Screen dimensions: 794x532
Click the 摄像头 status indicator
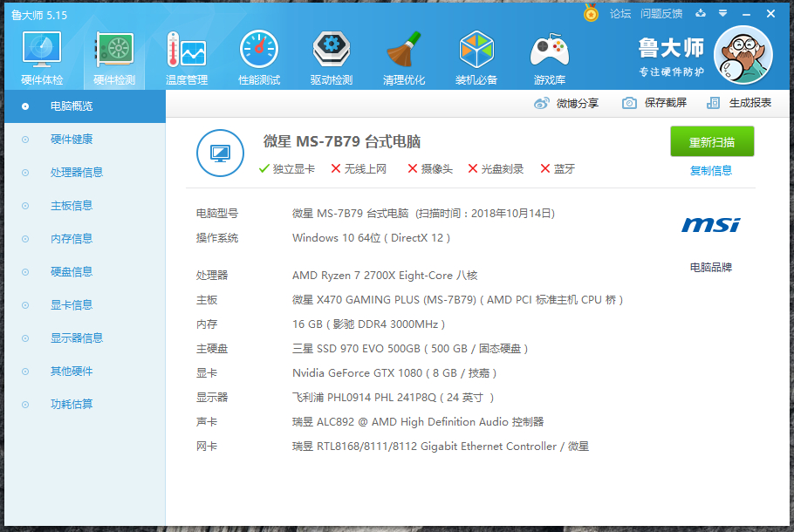tap(430, 168)
